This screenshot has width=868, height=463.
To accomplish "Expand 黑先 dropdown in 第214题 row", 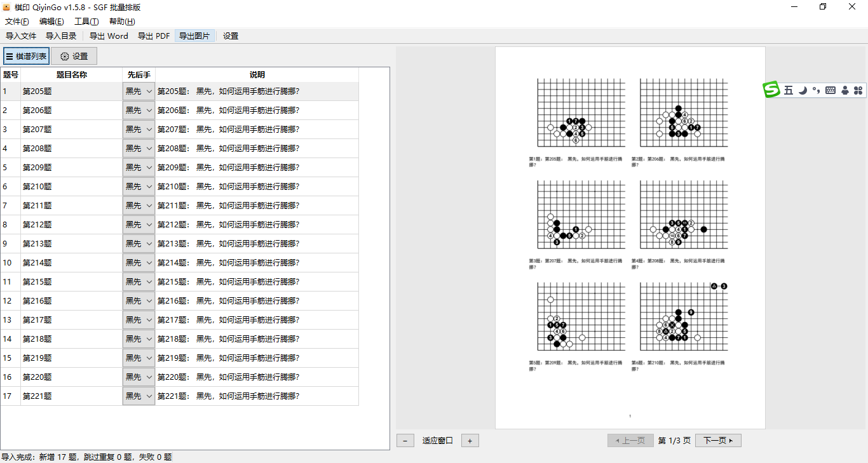I will click(139, 263).
